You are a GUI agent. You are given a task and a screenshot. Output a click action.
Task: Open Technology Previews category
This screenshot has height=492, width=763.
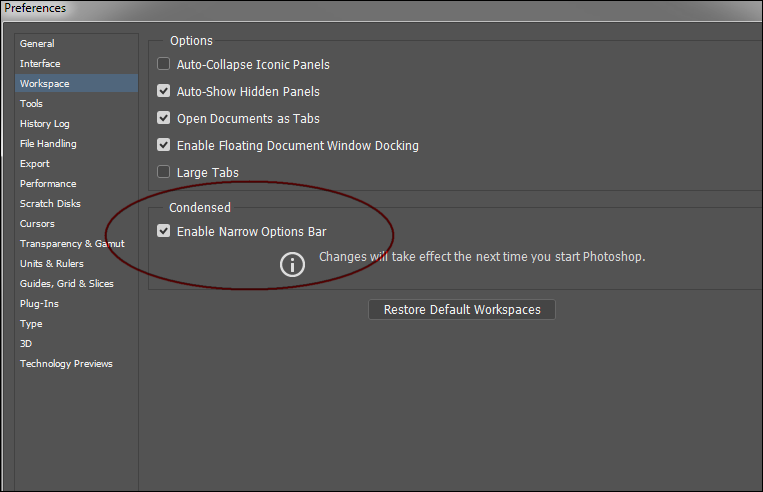66,363
